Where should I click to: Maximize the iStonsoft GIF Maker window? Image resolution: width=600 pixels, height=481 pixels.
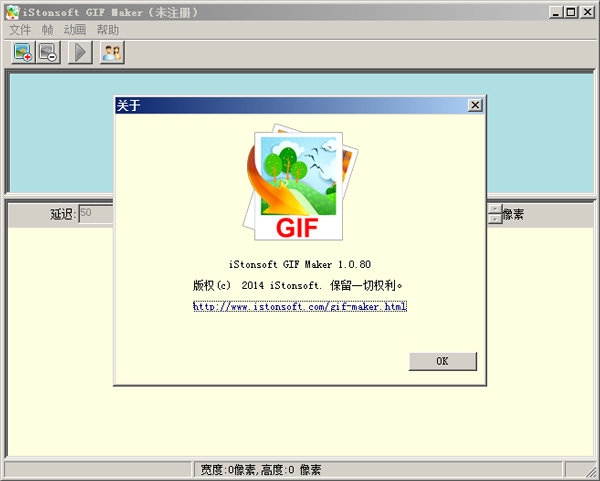click(x=571, y=12)
